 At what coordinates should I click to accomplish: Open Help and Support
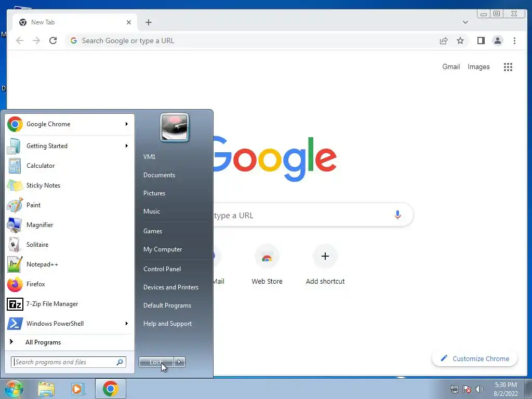pos(167,324)
